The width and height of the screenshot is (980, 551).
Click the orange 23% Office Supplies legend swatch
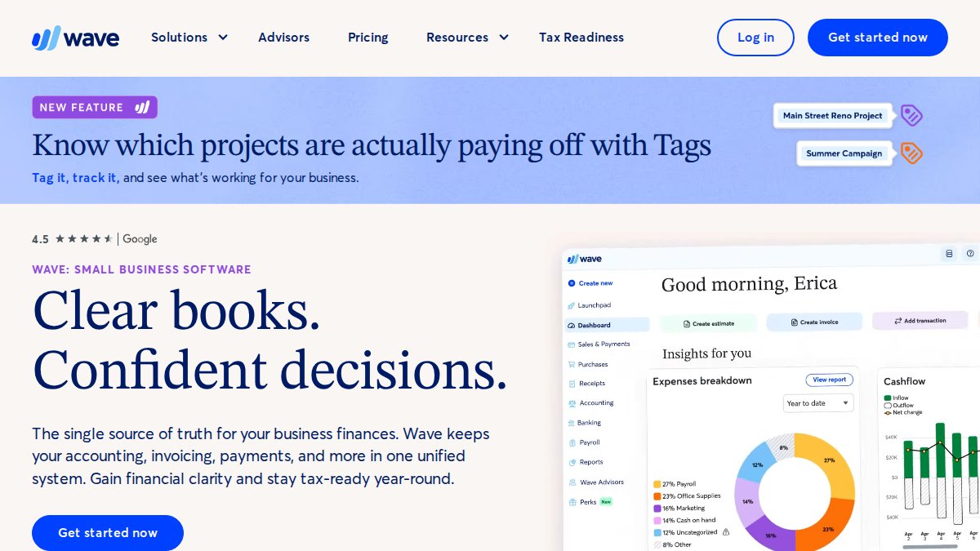pos(657,496)
